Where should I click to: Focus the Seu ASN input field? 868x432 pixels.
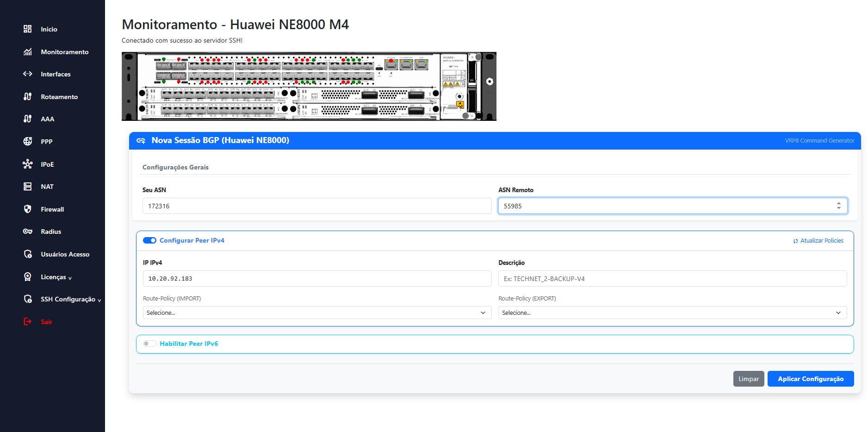pyautogui.click(x=317, y=206)
